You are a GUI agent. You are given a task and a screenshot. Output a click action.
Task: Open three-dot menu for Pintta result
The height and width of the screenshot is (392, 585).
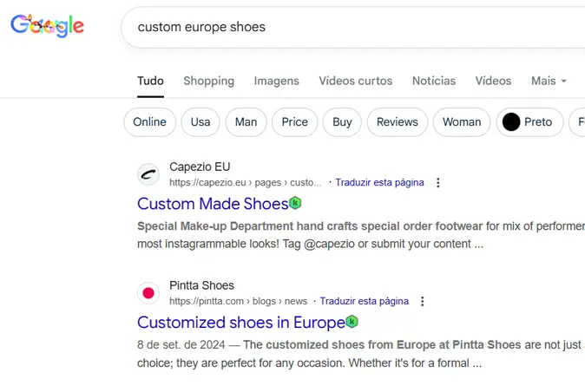tap(423, 302)
